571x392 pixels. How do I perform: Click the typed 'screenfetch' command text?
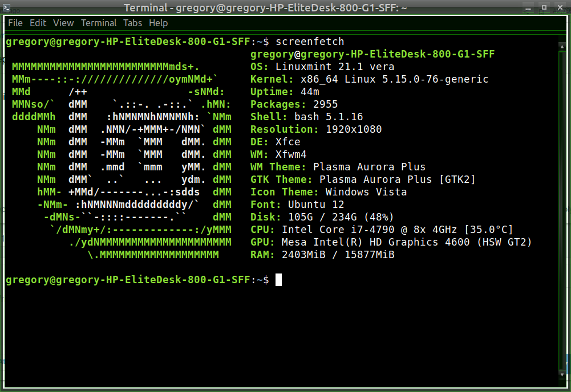click(x=310, y=42)
